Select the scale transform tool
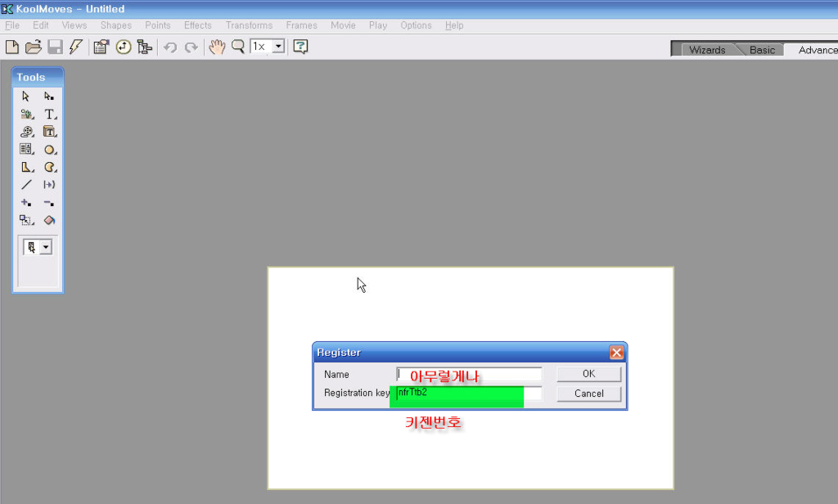The width and height of the screenshot is (838, 504). (27, 220)
